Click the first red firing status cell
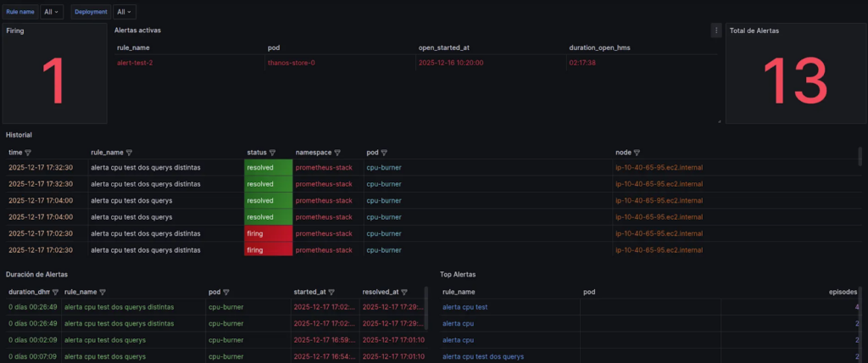The image size is (868, 363). [x=268, y=233]
